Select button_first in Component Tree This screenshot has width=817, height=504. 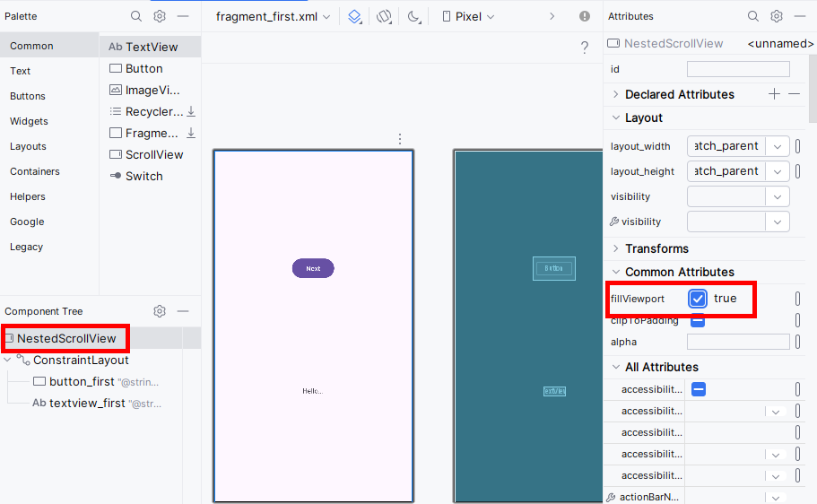click(81, 381)
